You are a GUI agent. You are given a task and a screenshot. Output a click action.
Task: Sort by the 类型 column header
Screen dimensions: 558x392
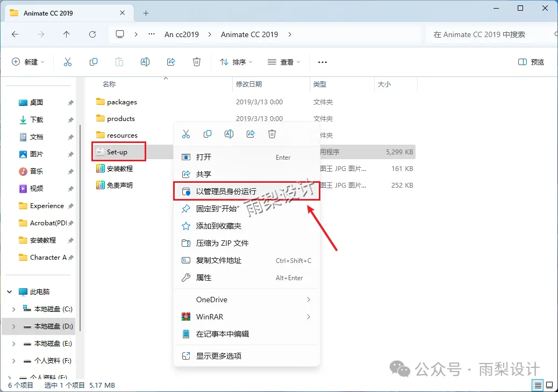319,84
